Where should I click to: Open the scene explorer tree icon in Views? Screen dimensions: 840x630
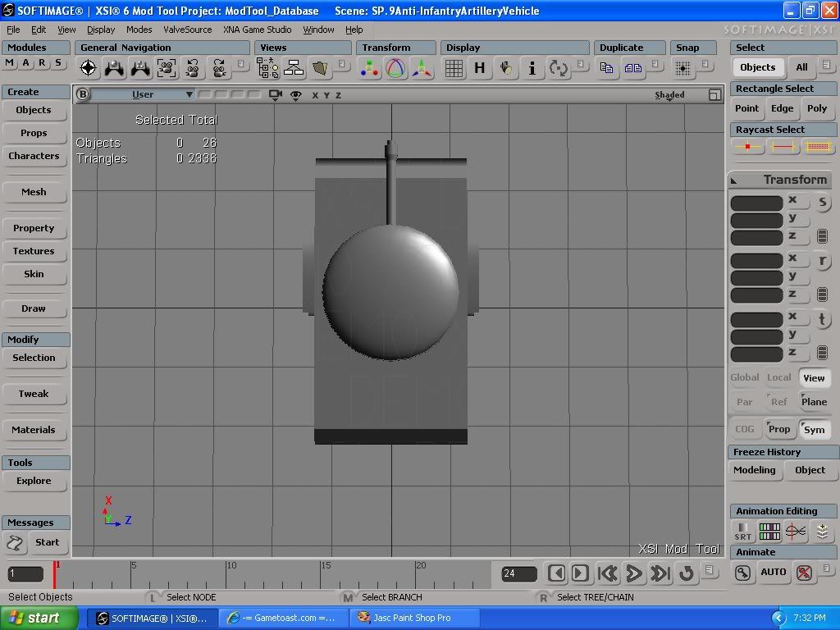267,68
